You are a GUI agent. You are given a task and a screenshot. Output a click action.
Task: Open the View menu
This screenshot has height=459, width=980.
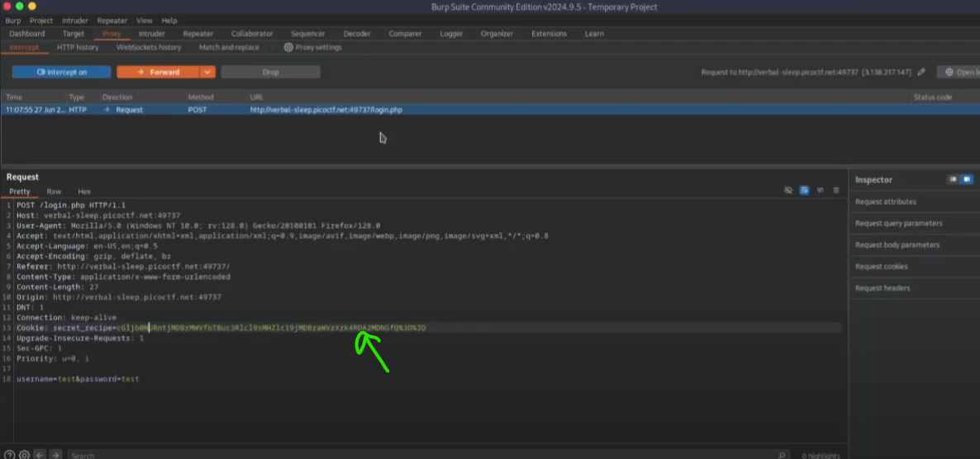145,21
